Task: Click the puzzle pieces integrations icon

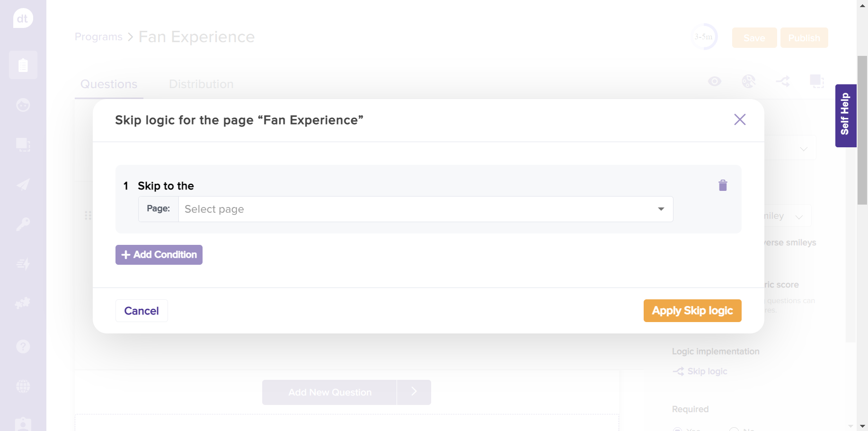Action: pyautogui.click(x=23, y=303)
